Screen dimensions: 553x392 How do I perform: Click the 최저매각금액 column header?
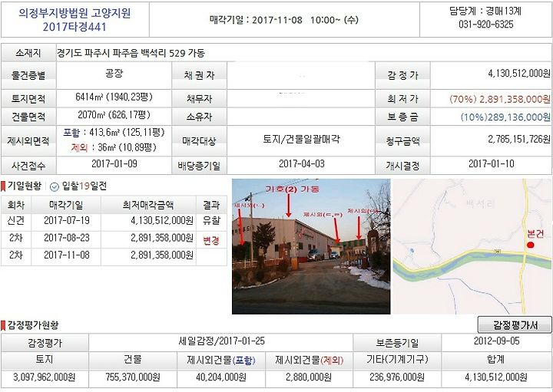click(x=148, y=205)
